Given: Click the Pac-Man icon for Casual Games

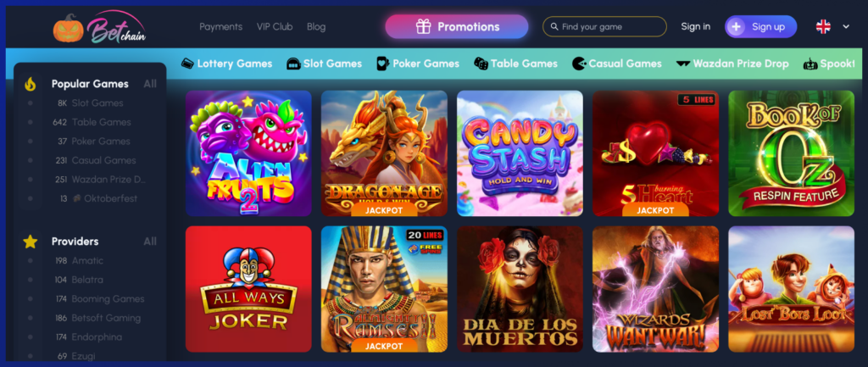Looking at the screenshot, I should click(x=579, y=64).
